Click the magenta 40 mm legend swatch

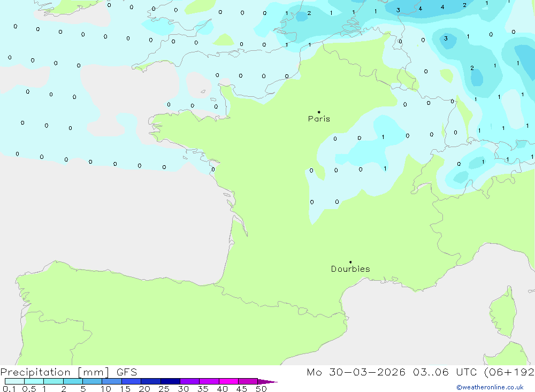[228, 381]
